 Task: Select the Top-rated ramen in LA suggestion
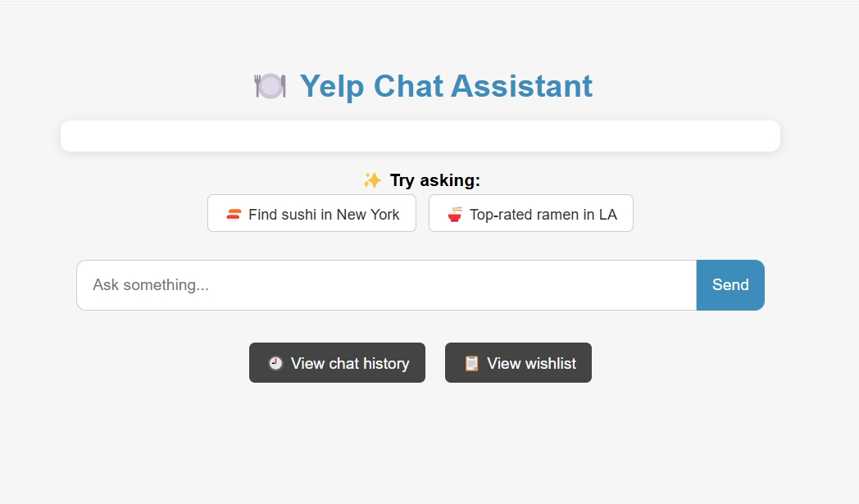point(530,213)
